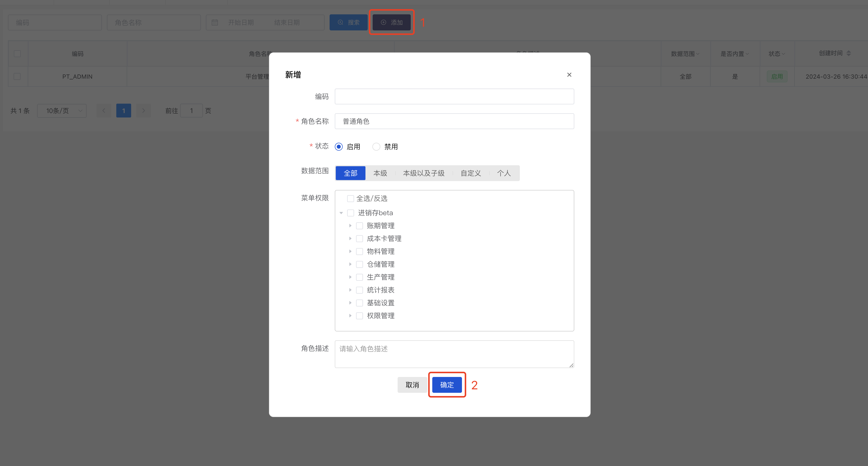Click the sort arrows on the 创建时间 column

click(849, 53)
